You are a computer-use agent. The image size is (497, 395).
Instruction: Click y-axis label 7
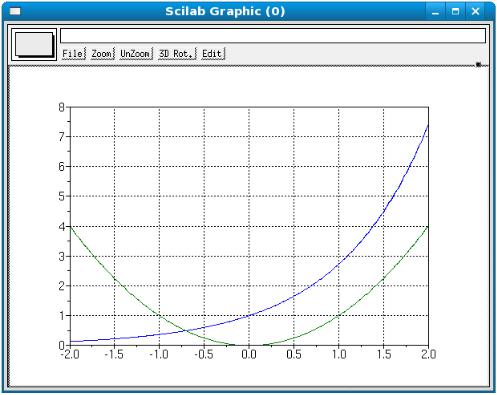point(61,137)
